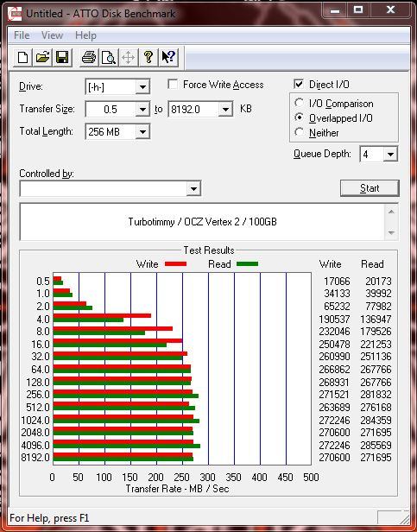This screenshot has height=532, width=417.
Task: Expand the Queue Depth dropdown
Action: point(390,155)
